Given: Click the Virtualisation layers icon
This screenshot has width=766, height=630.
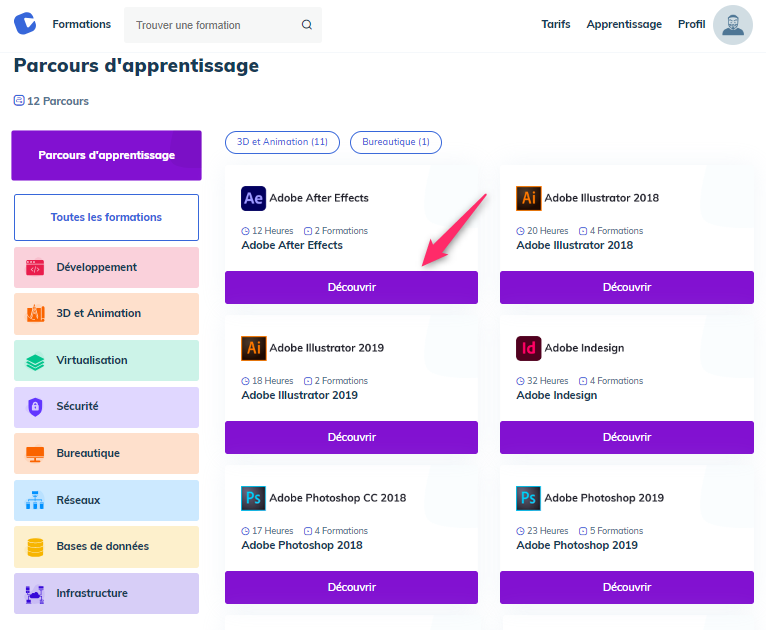Looking at the screenshot, I should pyautogui.click(x=35, y=361).
